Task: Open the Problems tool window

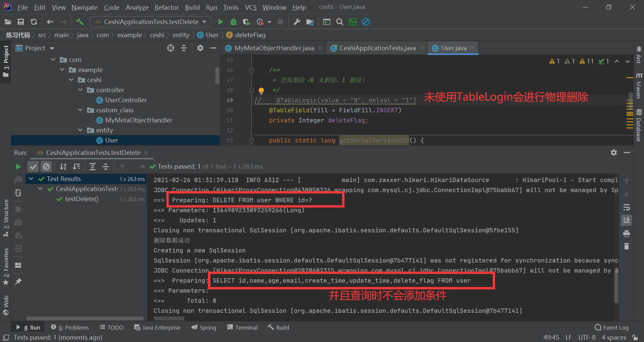Action: coord(70,328)
